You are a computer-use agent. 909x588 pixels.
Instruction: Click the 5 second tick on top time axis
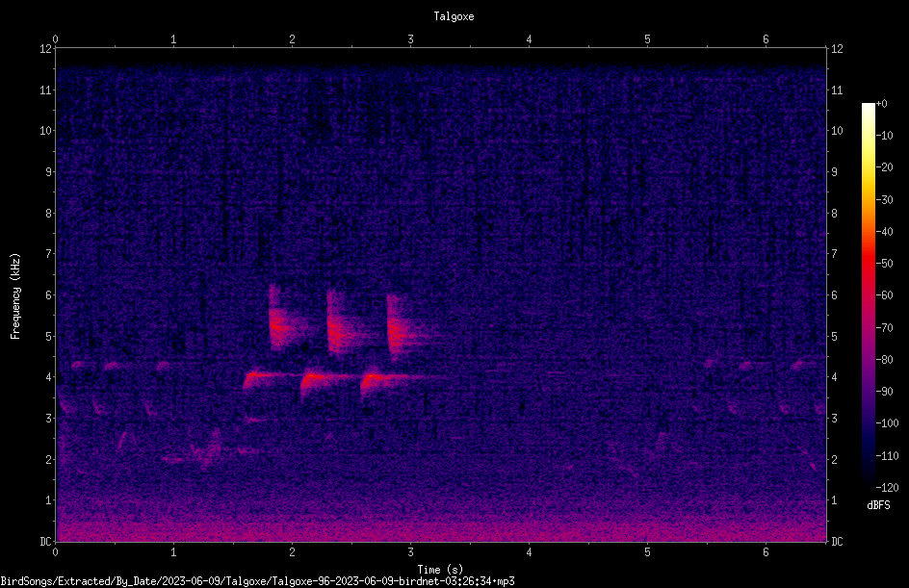(647, 39)
